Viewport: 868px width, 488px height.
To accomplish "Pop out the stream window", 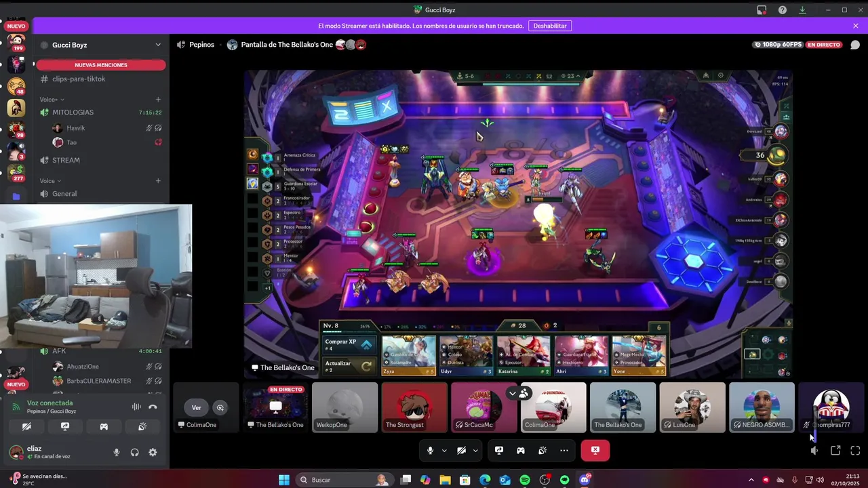I will [x=835, y=450].
